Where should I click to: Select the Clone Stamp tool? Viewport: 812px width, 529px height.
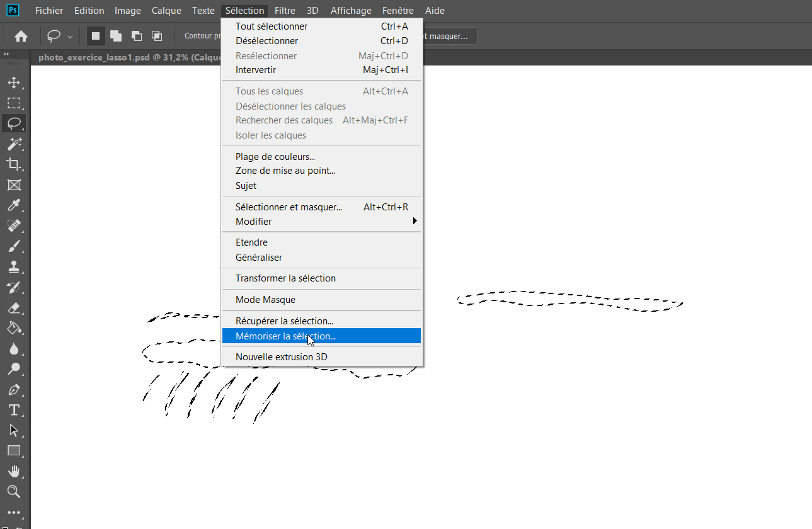coord(14,266)
